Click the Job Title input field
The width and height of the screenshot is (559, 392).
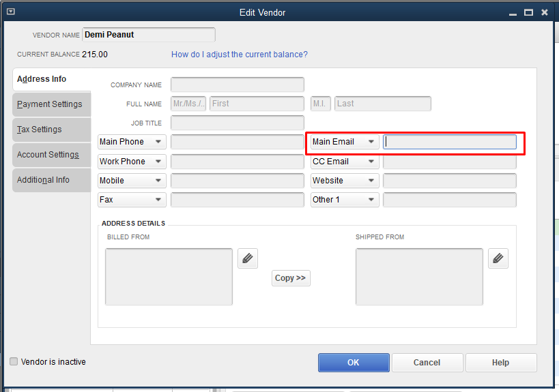(238, 123)
